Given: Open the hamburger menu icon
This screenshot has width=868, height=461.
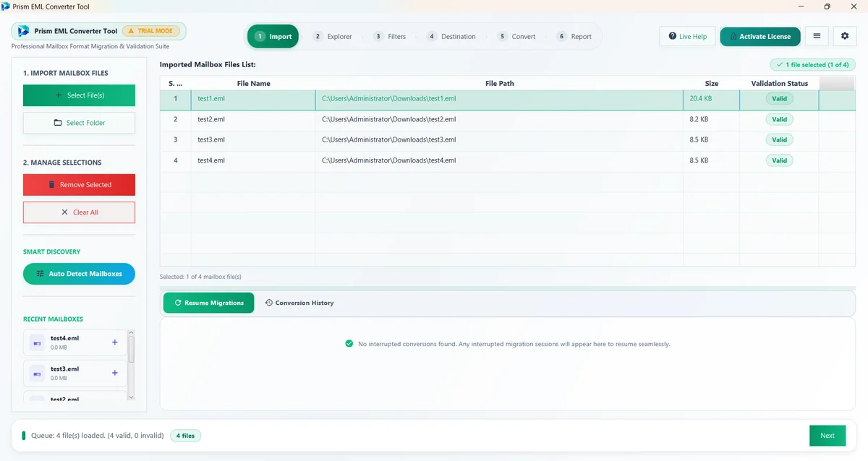Looking at the screenshot, I should [x=817, y=36].
